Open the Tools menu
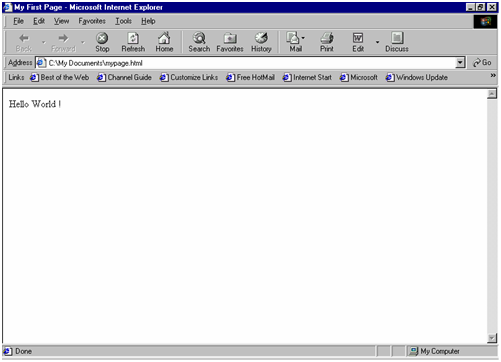This screenshot has height=362, width=501. click(x=123, y=21)
